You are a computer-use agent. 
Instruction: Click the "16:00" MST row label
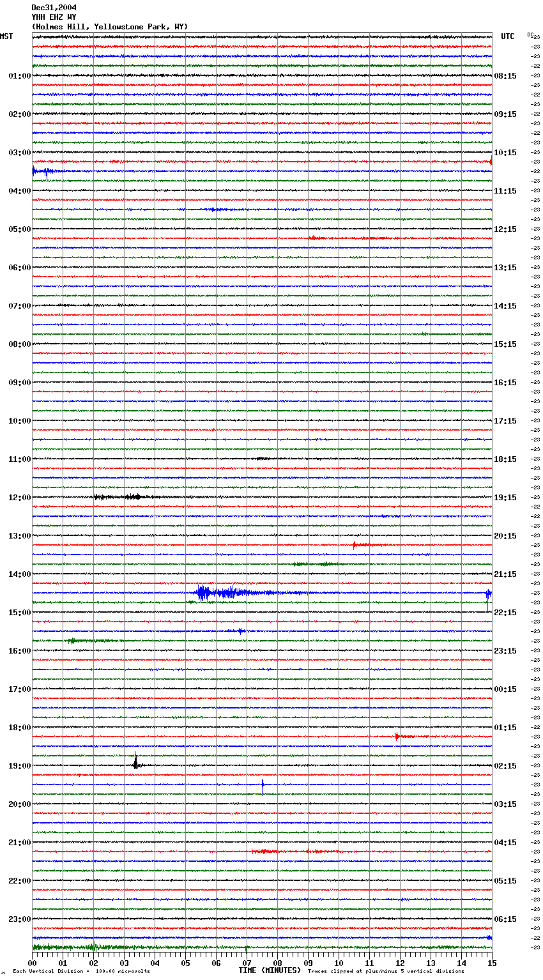20,651
